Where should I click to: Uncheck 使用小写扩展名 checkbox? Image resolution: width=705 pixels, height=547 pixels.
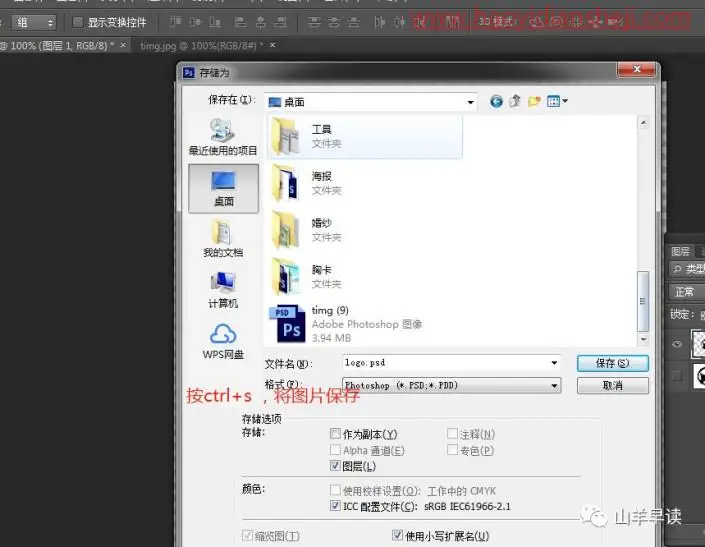point(397,535)
